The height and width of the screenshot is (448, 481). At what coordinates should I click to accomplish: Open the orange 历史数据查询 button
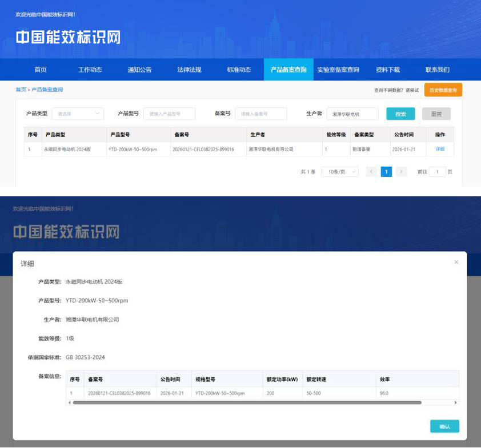[443, 90]
